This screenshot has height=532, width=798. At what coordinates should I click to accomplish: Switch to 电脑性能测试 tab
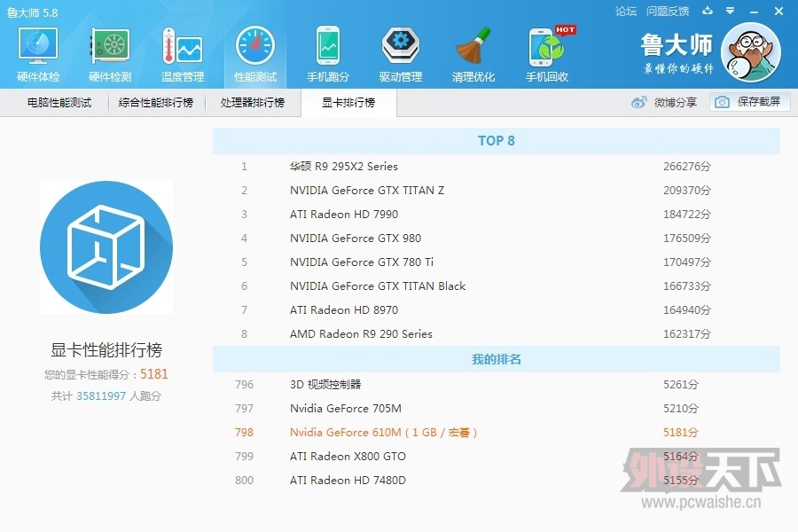(59, 103)
